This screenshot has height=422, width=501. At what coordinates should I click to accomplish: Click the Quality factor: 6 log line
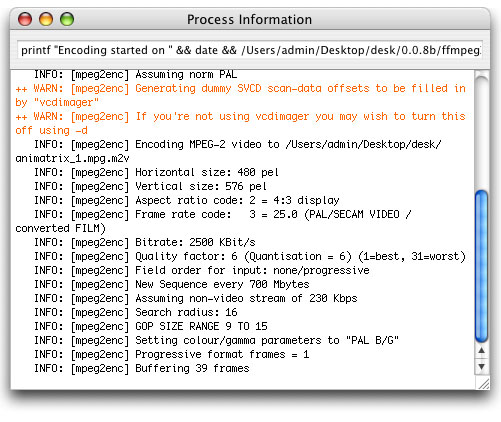coord(250,256)
